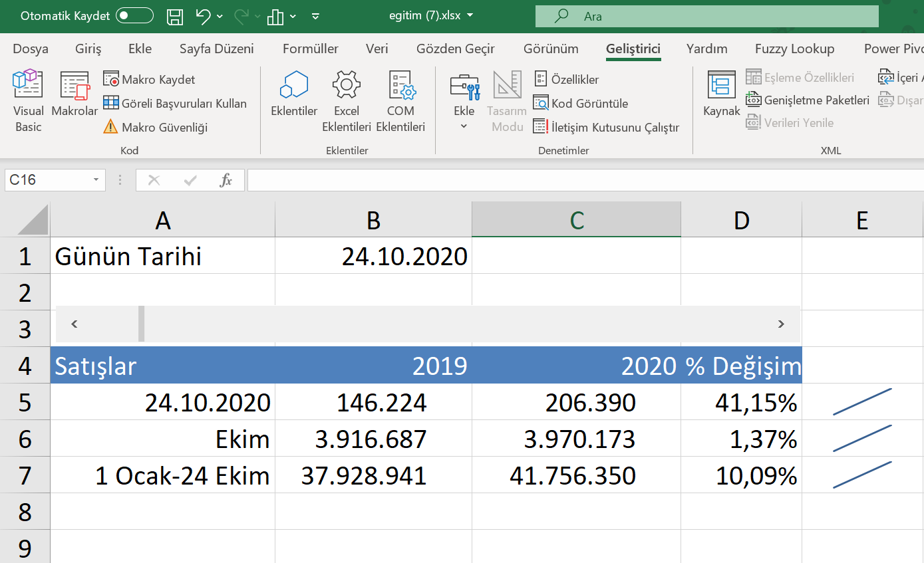Click the Name Box showing C16
The image size is (924, 563).
tap(47, 180)
